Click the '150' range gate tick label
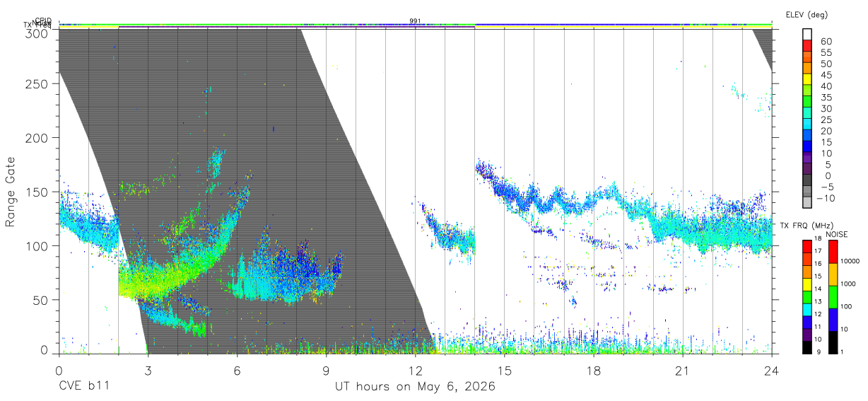The image size is (868, 401). pos(37,192)
